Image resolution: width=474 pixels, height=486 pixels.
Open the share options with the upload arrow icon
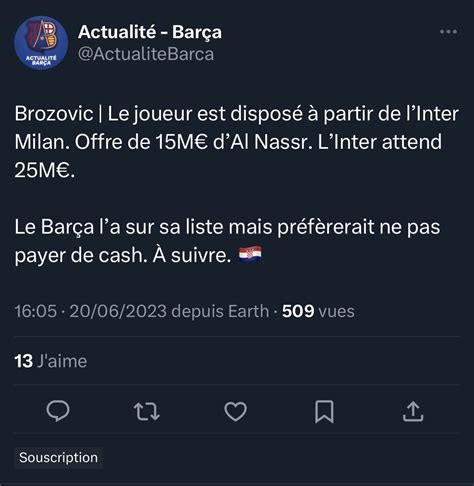pos(413,412)
